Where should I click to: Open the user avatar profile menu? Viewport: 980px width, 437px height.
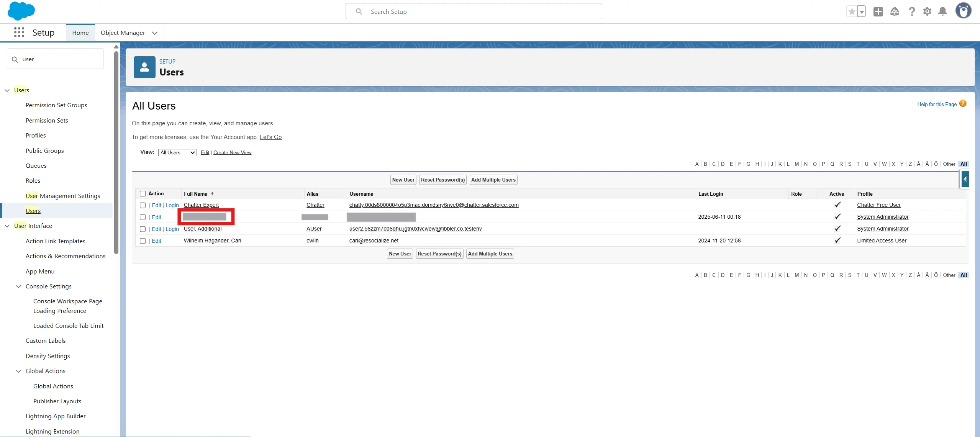(963, 11)
